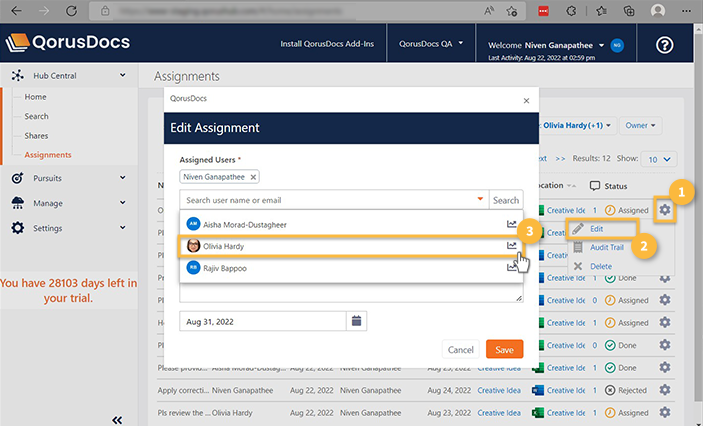Open the QorusDocs QA dropdown
The height and width of the screenshot is (426, 703).
(431, 45)
